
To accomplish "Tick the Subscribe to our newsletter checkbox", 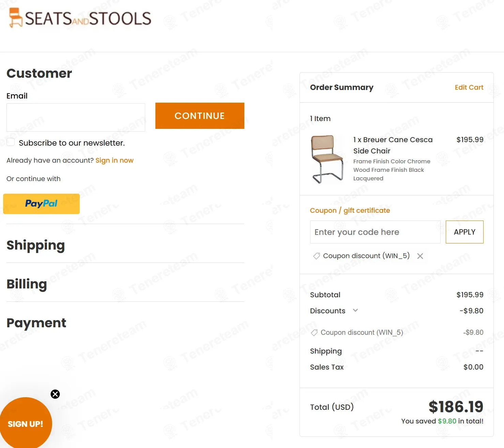I will point(11,142).
